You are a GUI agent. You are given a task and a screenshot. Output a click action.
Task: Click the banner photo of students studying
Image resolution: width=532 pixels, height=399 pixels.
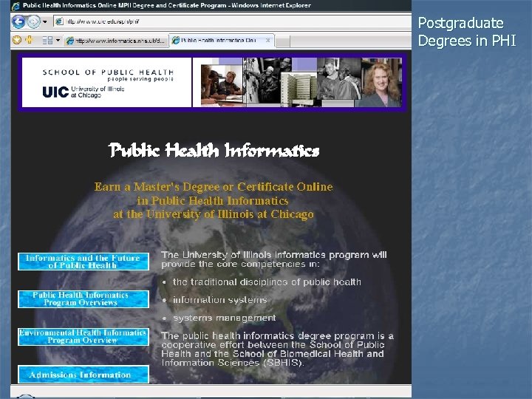tap(222, 85)
